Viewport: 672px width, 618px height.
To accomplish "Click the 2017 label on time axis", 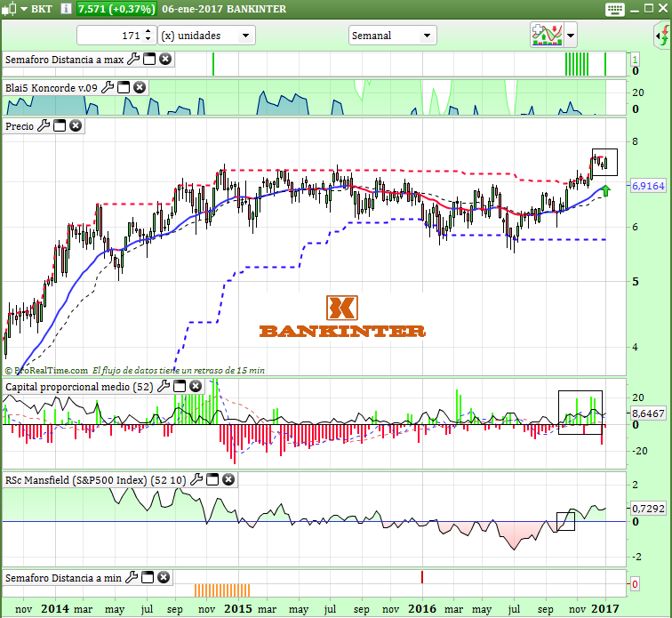I will pos(605,608).
